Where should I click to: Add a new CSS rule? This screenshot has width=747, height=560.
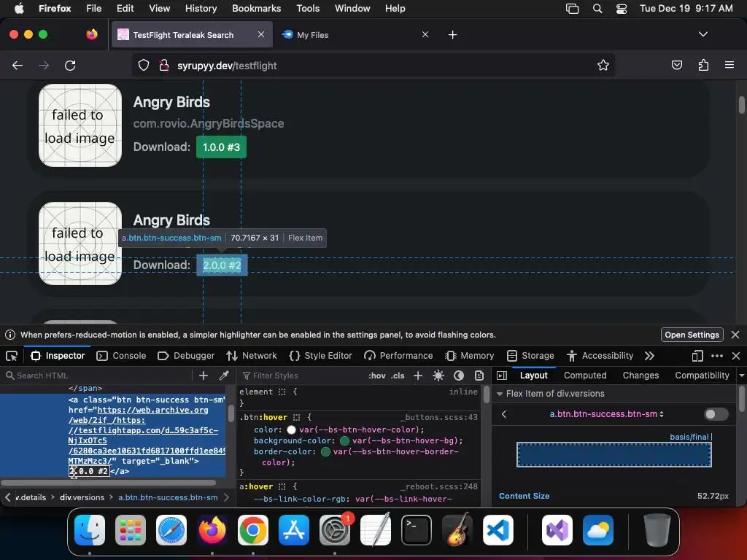418,376
